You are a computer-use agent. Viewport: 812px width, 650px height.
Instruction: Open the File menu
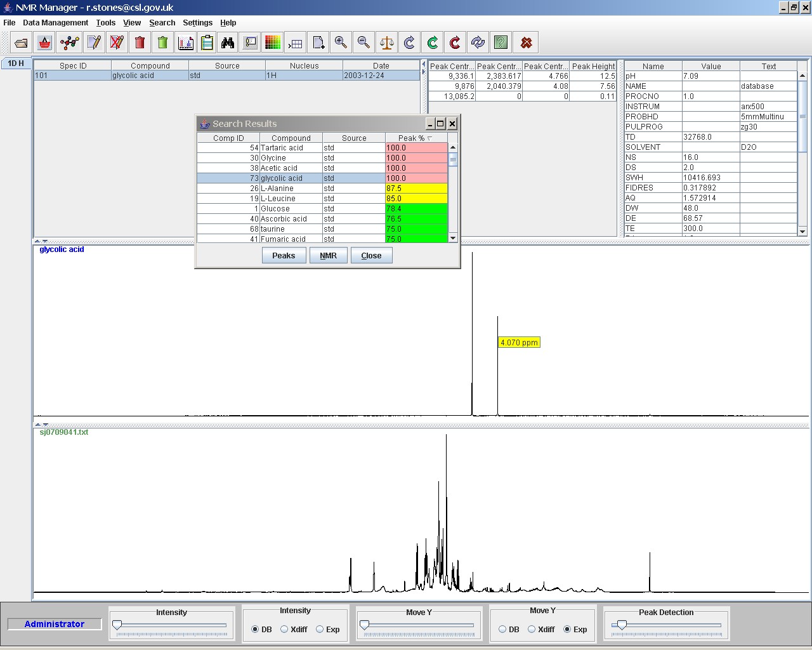tap(9, 22)
